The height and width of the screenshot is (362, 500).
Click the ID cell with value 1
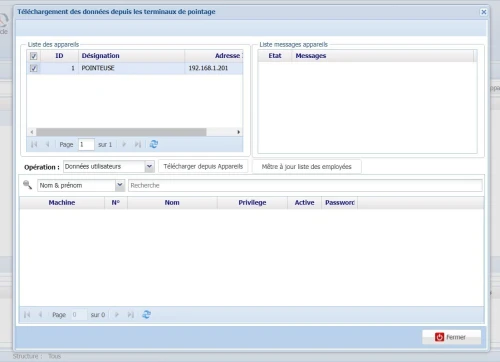[x=59, y=68]
